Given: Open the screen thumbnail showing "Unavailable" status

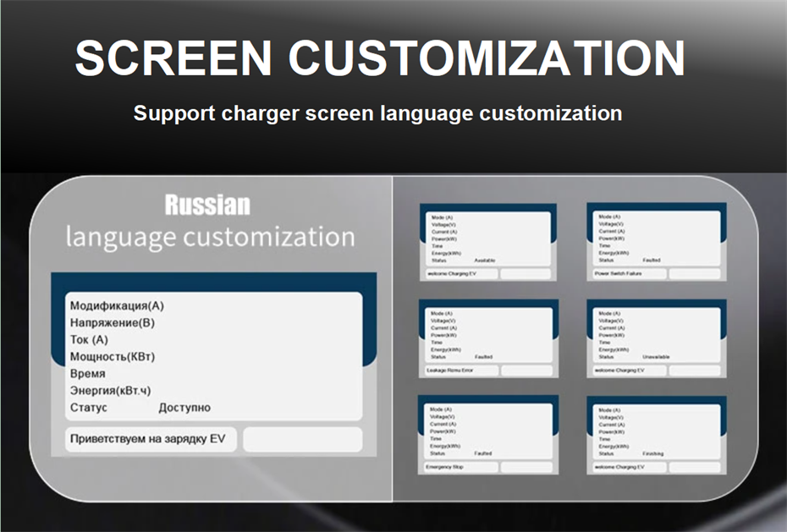Looking at the screenshot, I should click(x=656, y=338).
